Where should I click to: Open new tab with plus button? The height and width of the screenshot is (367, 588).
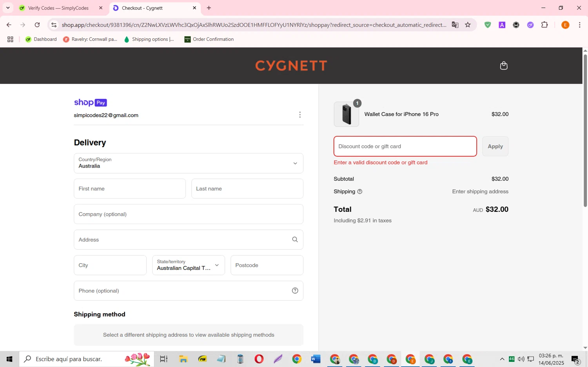(209, 8)
